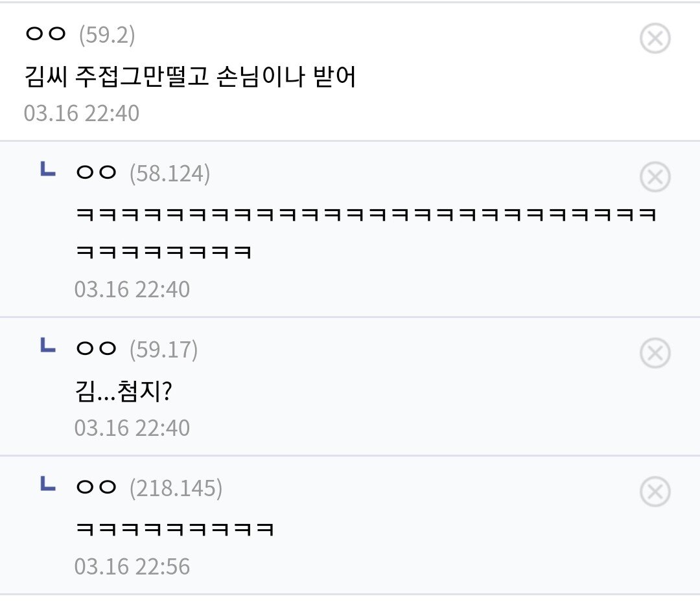The width and height of the screenshot is (700, 614).
Task: Tap the ㅇㅇ nickname next to (218.145)
Action: coord(96,488)
